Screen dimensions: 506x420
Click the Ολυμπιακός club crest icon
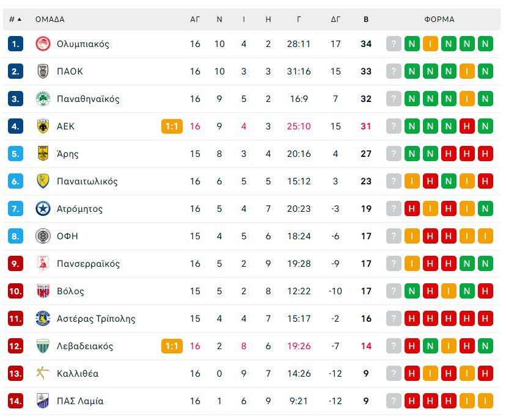[x=43, y=44]
